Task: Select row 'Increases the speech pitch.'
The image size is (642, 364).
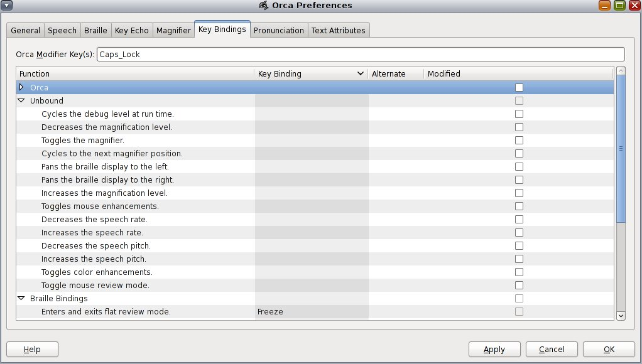Action: pyautogui.click(x=315, y=259)
